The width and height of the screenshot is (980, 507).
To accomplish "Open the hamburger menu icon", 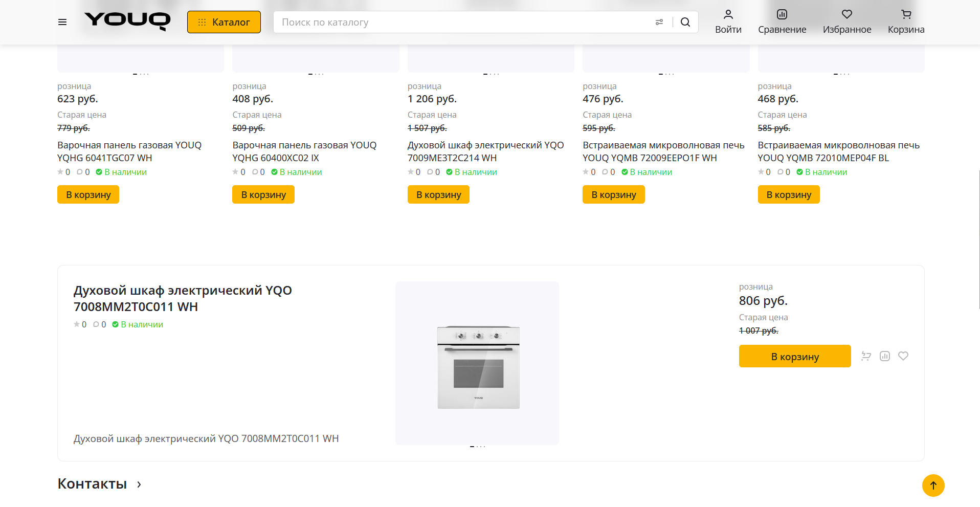I will pyautogui.click(x=62, y=22).
